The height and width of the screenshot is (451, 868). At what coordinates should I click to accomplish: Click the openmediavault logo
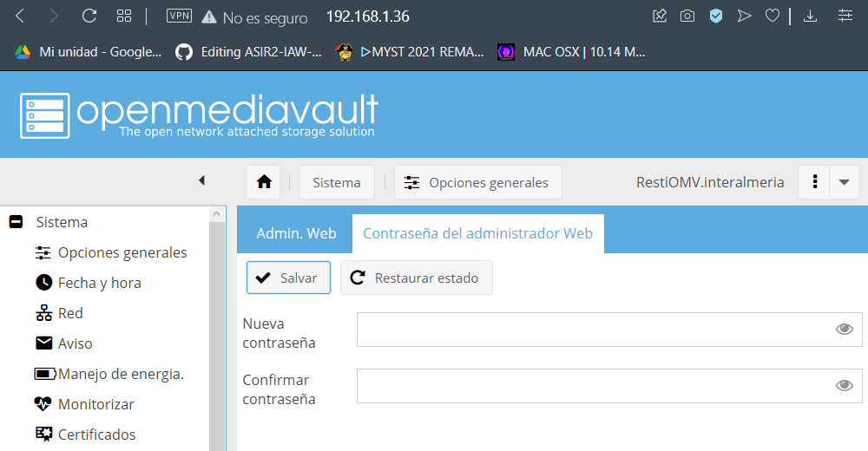tap(200, 115)
